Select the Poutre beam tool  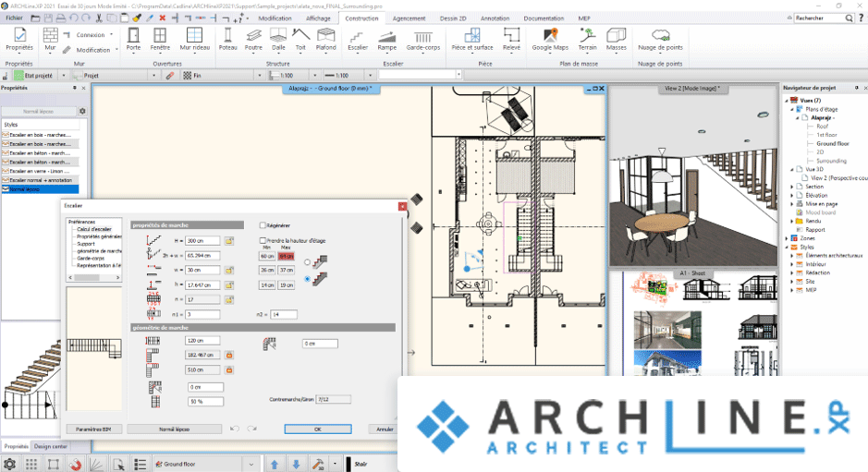253,40
